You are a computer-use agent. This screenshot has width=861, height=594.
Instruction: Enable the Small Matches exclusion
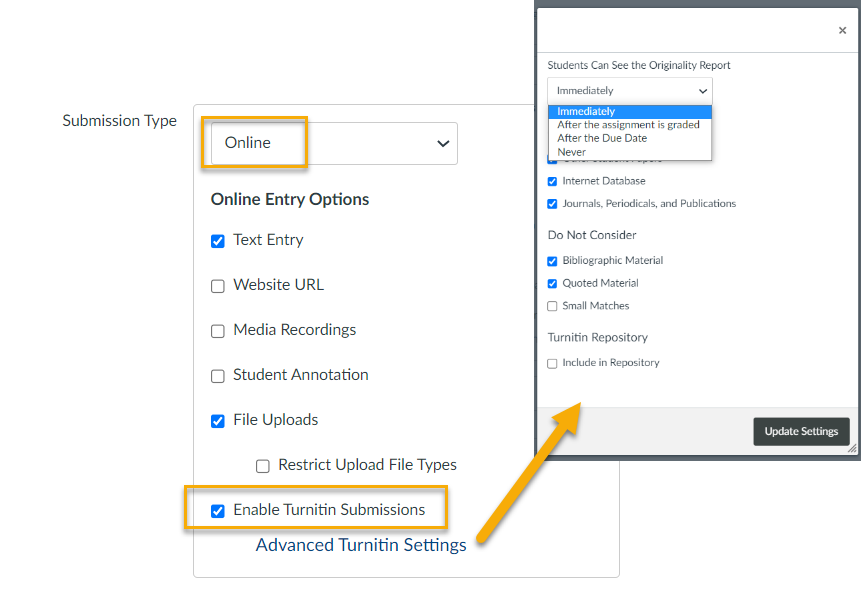(x=552, y=305)
